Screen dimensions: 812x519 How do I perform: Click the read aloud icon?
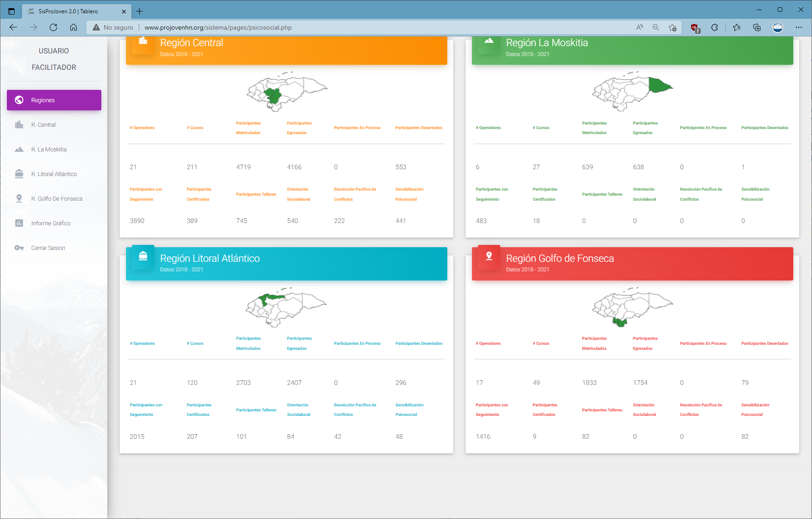(639, 27)
